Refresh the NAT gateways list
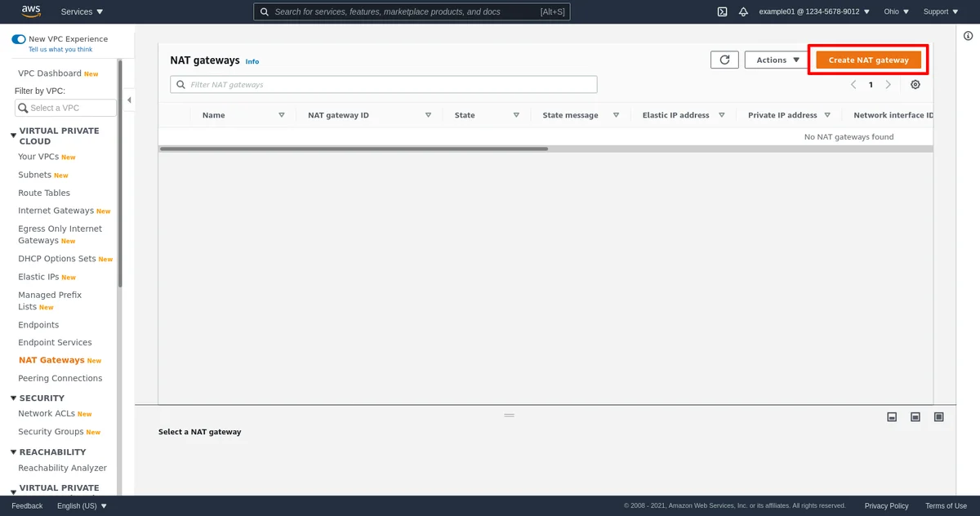 pos(724,60)
